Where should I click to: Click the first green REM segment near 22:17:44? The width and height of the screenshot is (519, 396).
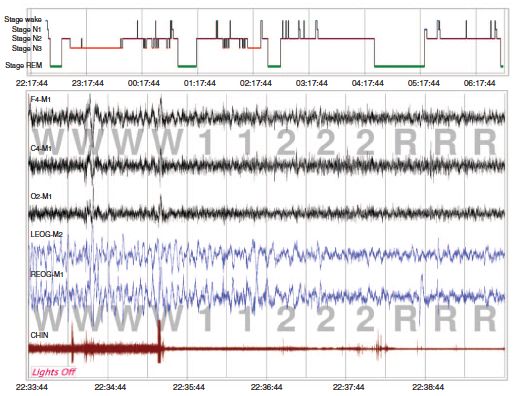point(56,66)
